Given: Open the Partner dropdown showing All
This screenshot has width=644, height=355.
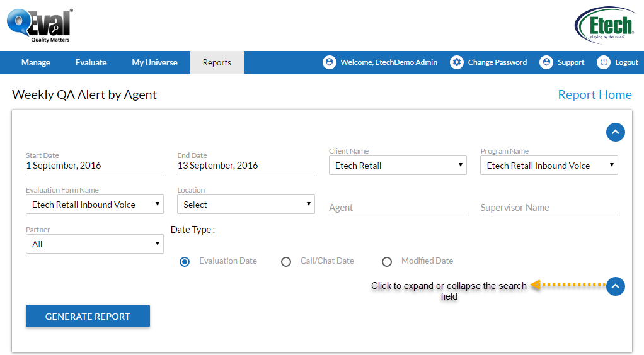Looking at the screenshot, I should [95, 244].
